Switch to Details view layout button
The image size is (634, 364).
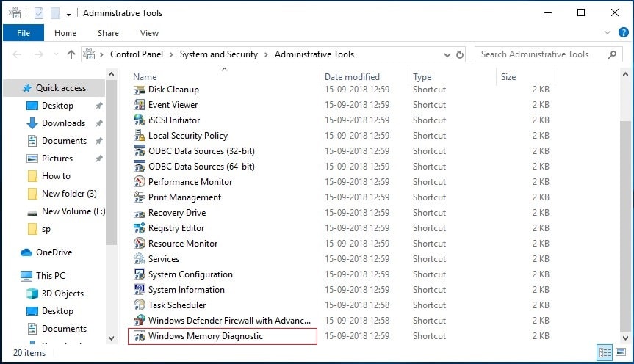click(605, 353)
